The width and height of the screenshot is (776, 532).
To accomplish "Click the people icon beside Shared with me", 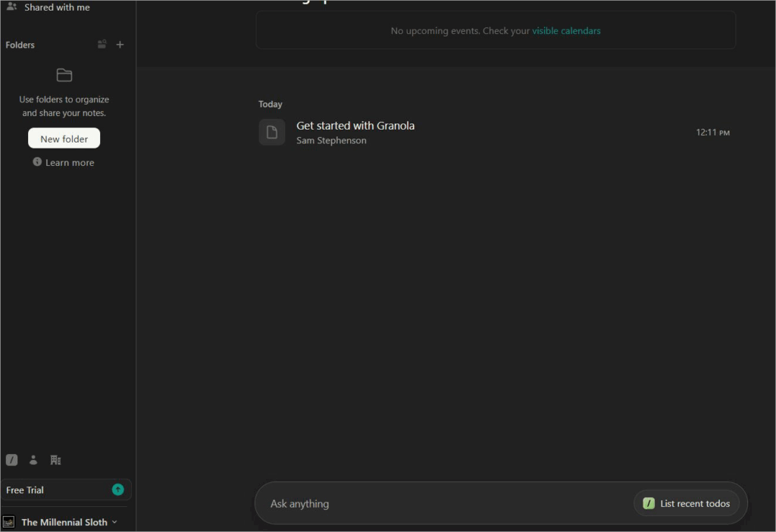I will click(x=11, y=7).
